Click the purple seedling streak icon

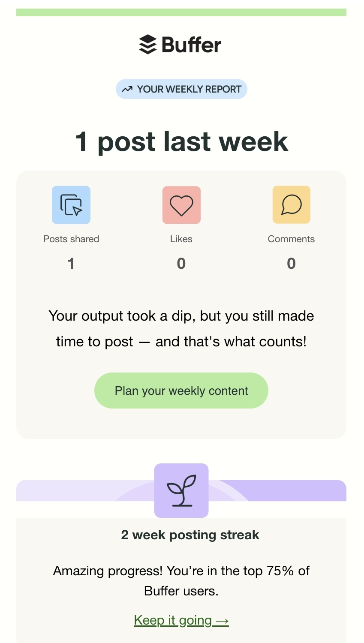coord(181,490)
